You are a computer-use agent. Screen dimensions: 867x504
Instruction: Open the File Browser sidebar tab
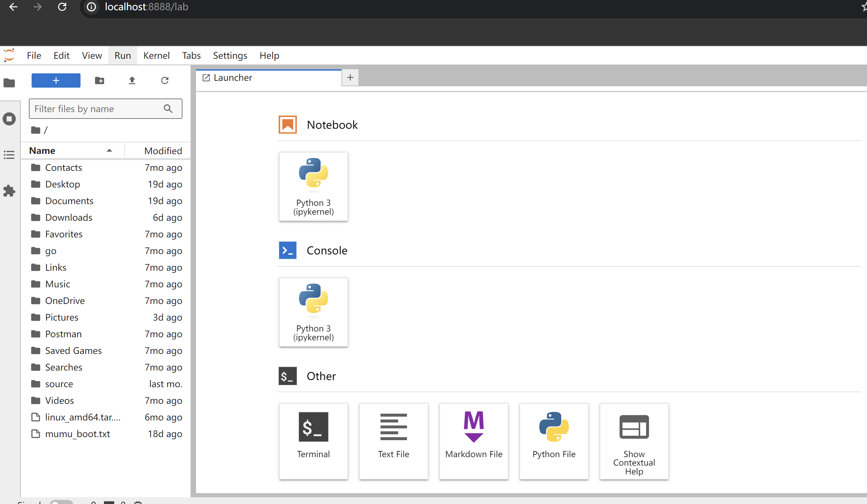pos(9,83)
